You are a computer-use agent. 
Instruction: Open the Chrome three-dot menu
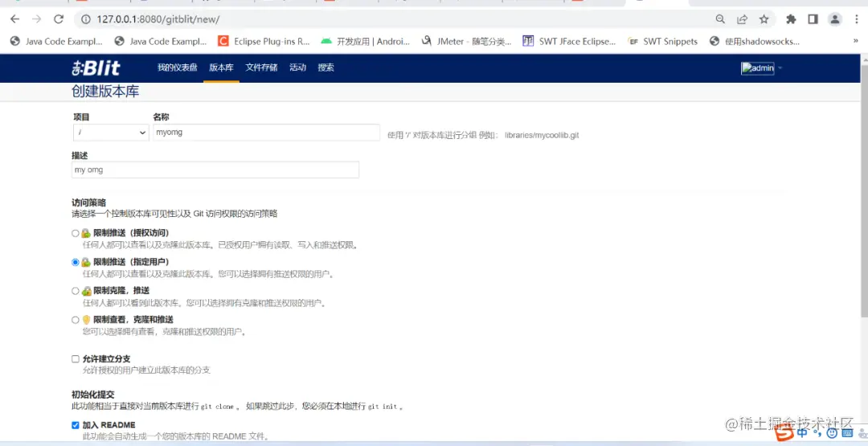[x=857, y=19]
